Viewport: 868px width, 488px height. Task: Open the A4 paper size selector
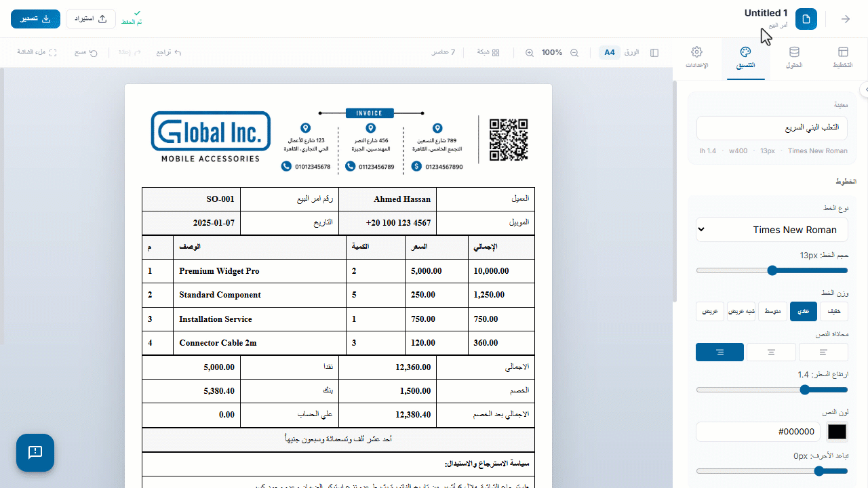pyautogui.click(x=610, y=52)
